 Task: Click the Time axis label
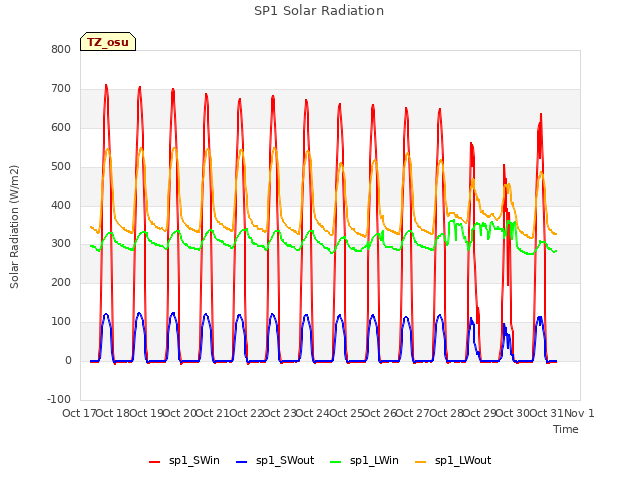click(x=566, y=429)
